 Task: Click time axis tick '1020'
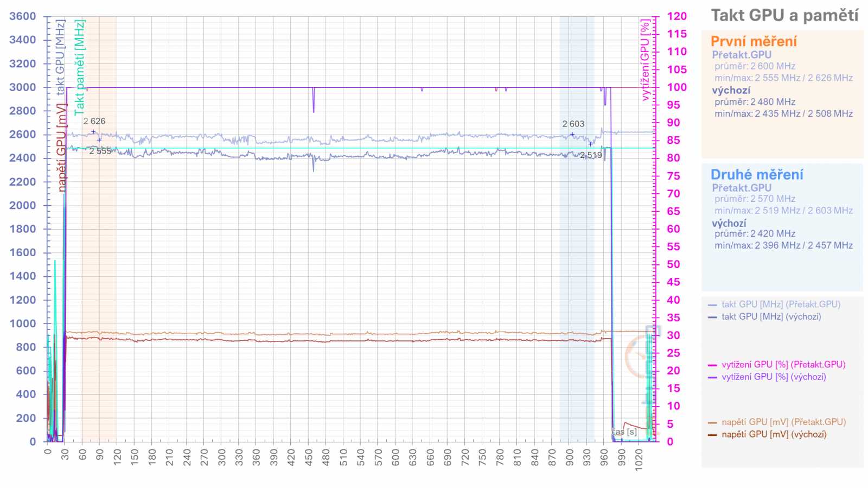[x=639, y=460]
